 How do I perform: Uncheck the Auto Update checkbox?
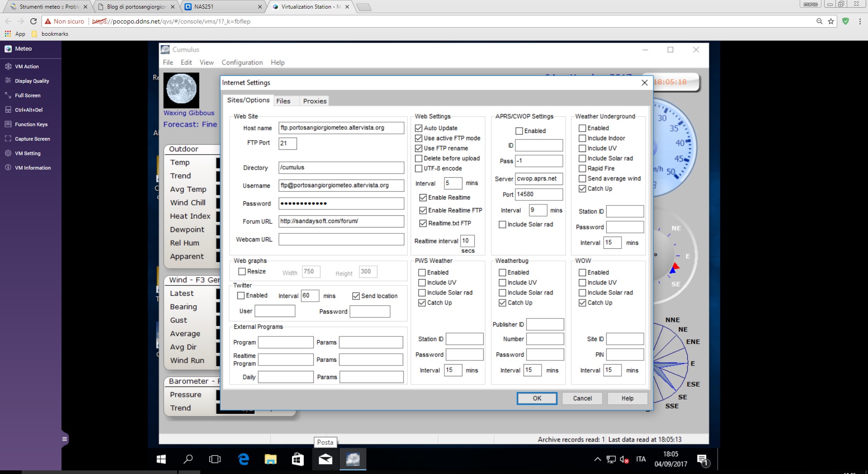click(419, 128)
